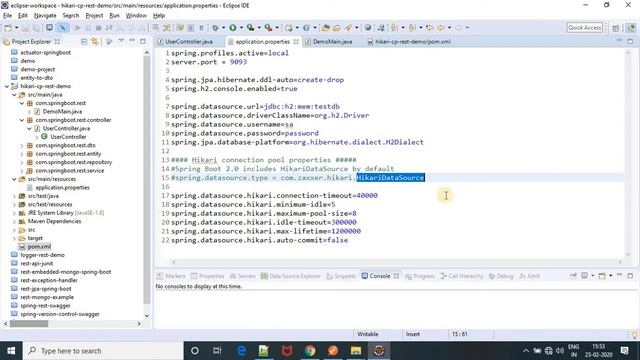Click the Display Selected Console icon
Viewport: 640px width, 360px height.
click(x=584, y=276)
